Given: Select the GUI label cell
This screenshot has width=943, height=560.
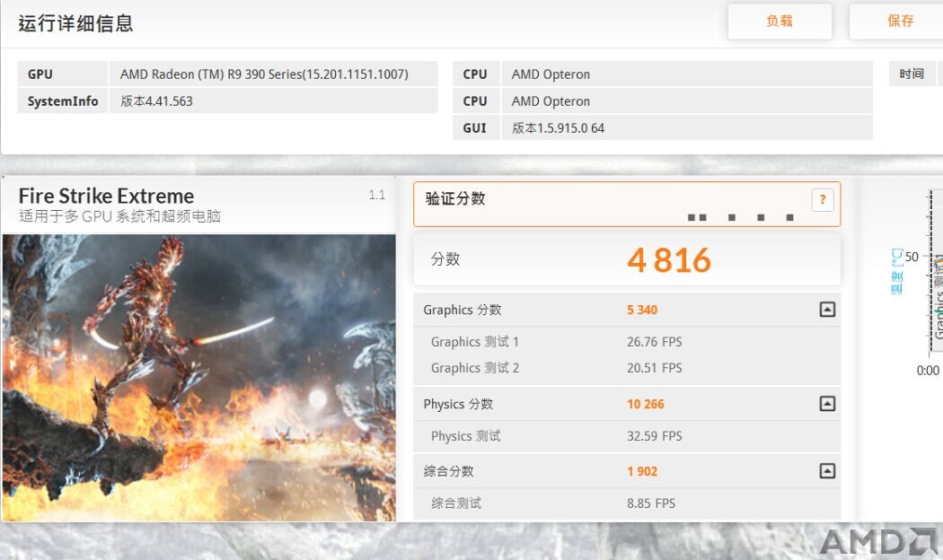Looking at the screenshot, I should pos(476,128).
